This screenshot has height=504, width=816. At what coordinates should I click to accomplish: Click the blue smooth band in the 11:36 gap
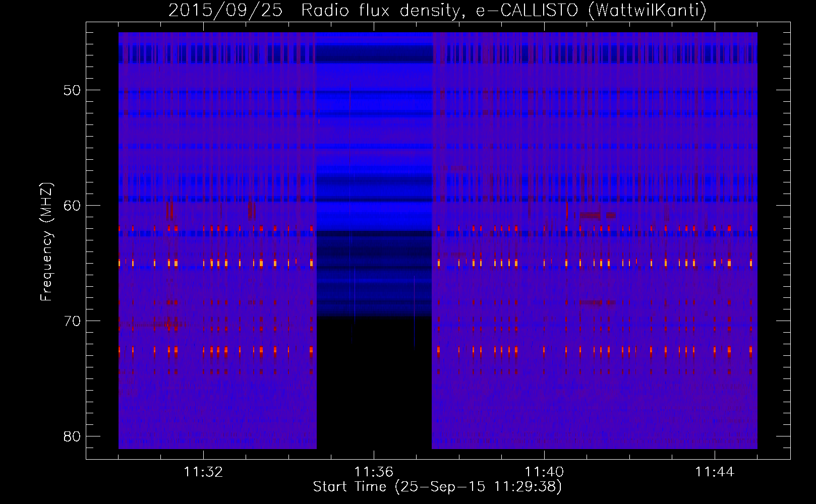pos(374,174)
